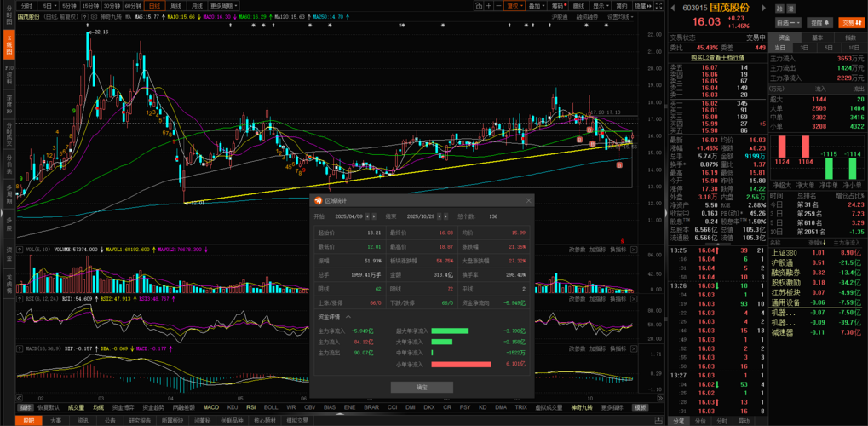
Task: Switch to the 周线 weekly tab
Action: [x=176, y=6]
